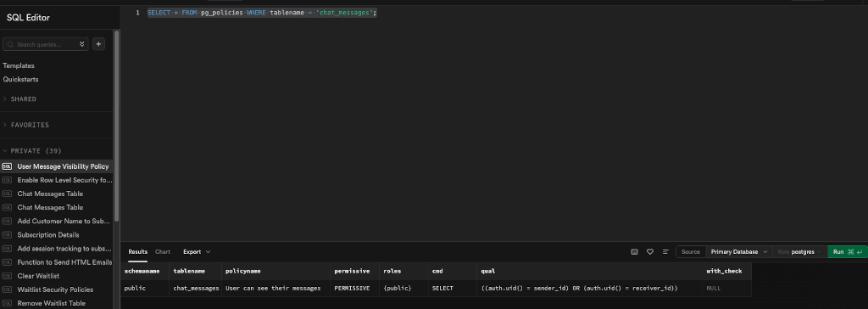Select the 'public' schemaname cell
This screenshot has width=868, height=309.
pyautogui.click(x=144, y=289)
